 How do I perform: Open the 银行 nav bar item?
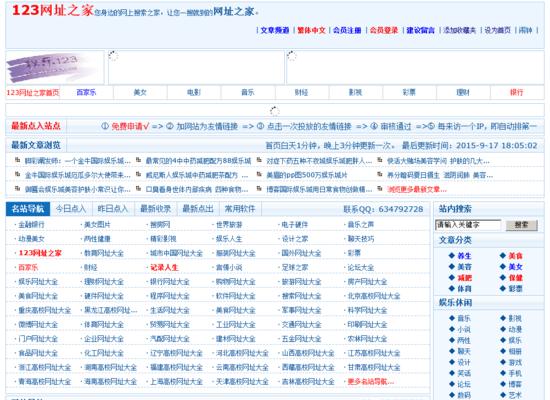(x=516, y=92)
